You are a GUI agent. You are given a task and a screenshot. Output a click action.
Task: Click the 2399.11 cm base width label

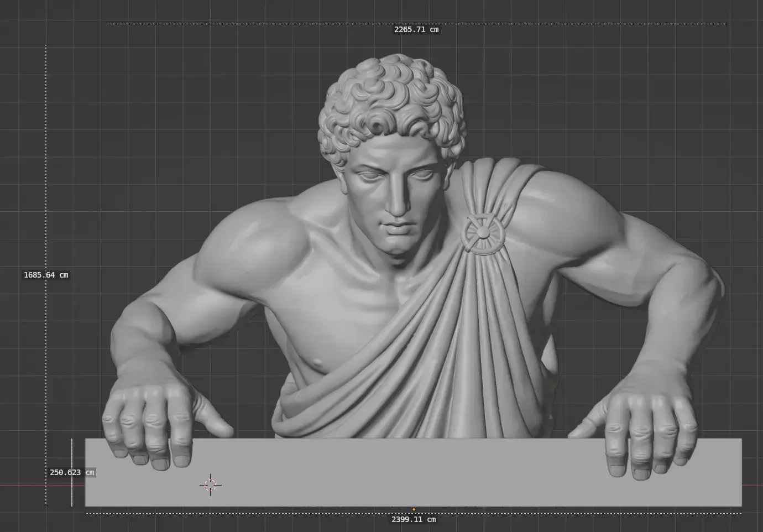[414, 519]
